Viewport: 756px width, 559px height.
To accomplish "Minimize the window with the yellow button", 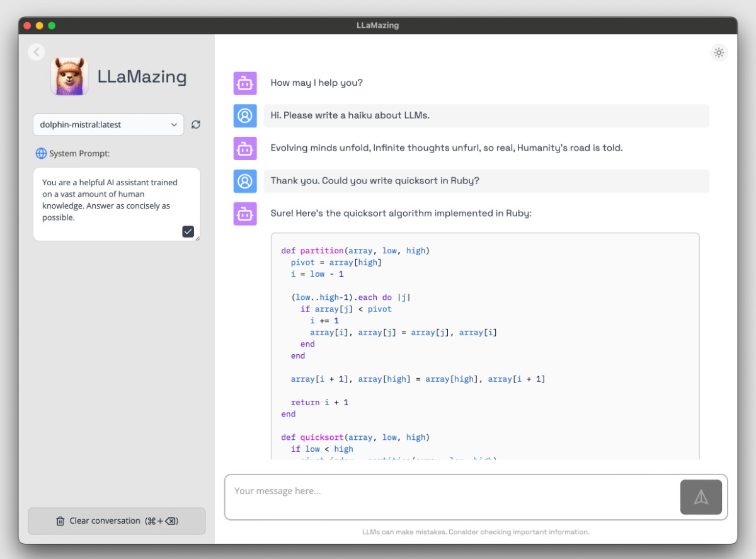I will pos(39,26).
